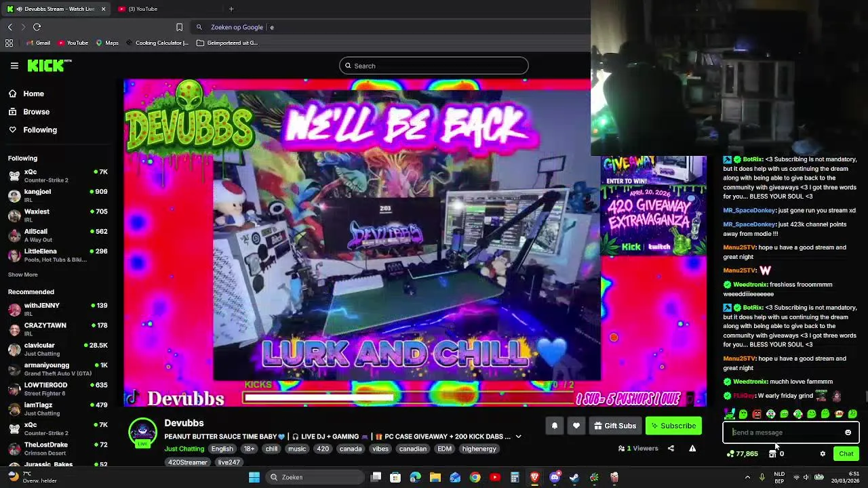This screenshot has height=488, width=868.
Task: Open Windows Start menu
Action: coord(254,477)
